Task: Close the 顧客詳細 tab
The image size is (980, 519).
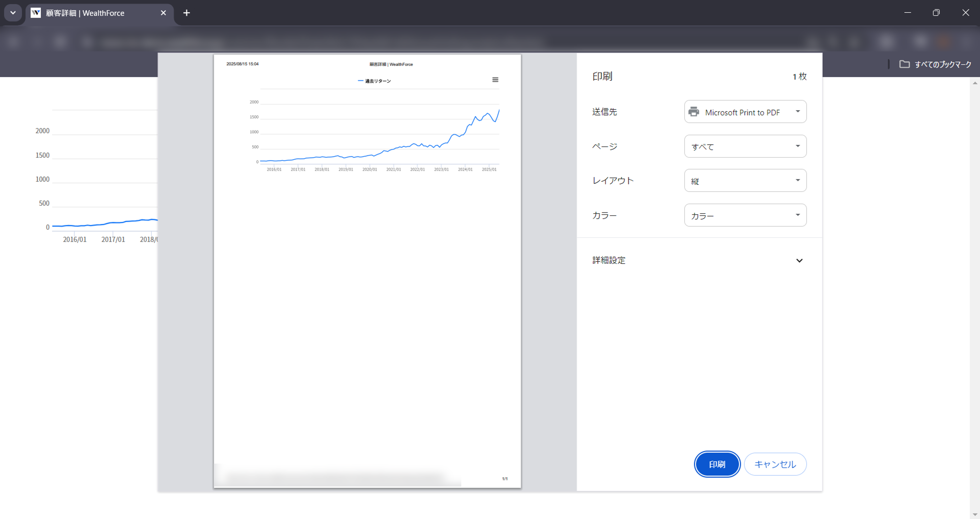Action: tap(163, 12)
